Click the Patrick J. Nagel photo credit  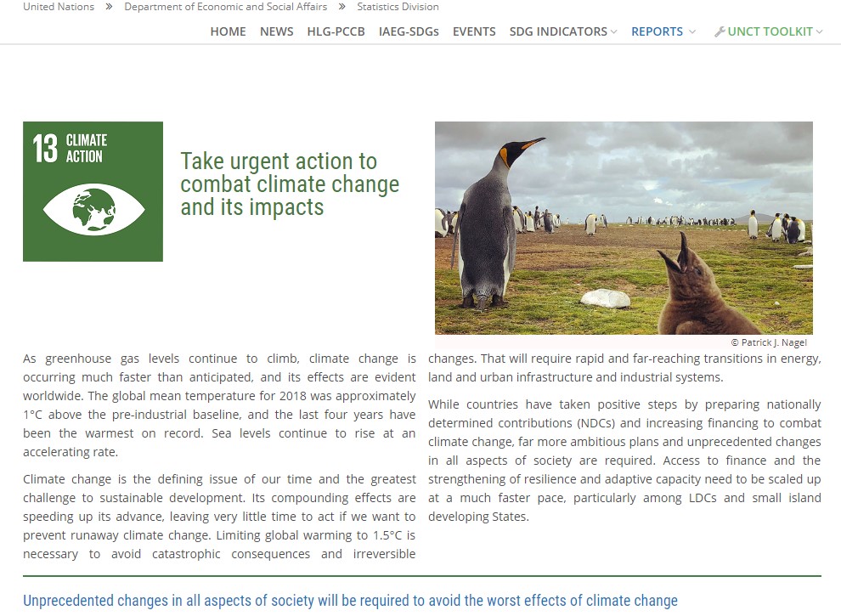(x=768, y=342)
